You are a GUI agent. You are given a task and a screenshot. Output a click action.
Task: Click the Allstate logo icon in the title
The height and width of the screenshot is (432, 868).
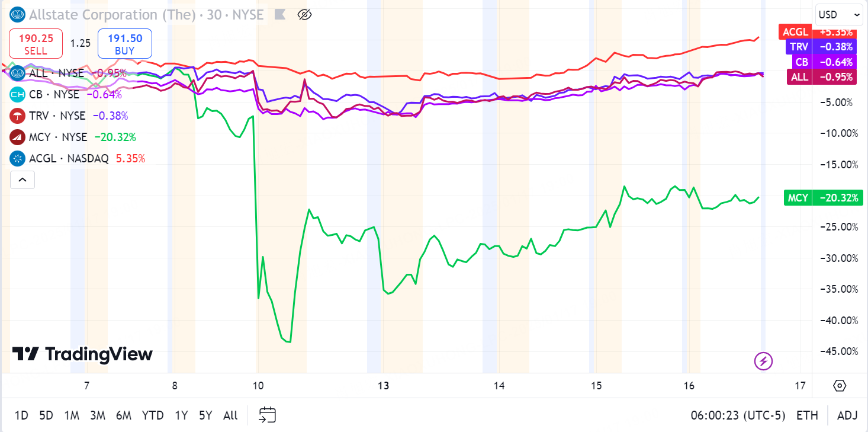18,15
